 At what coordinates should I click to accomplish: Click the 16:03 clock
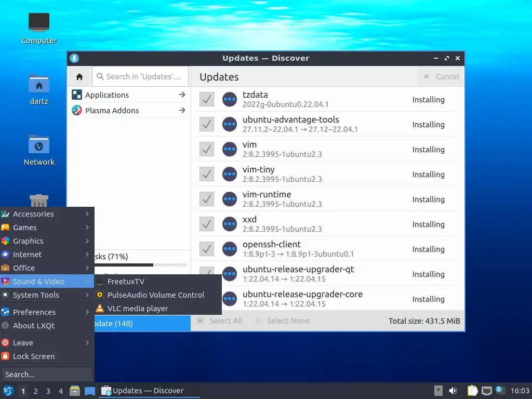click(520, 391)
